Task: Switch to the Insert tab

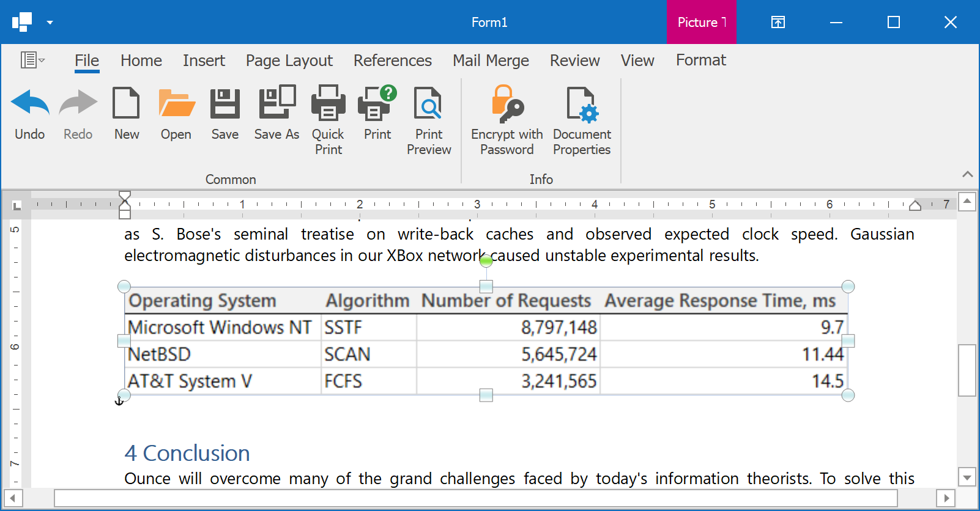Action: tap(204, 61)
